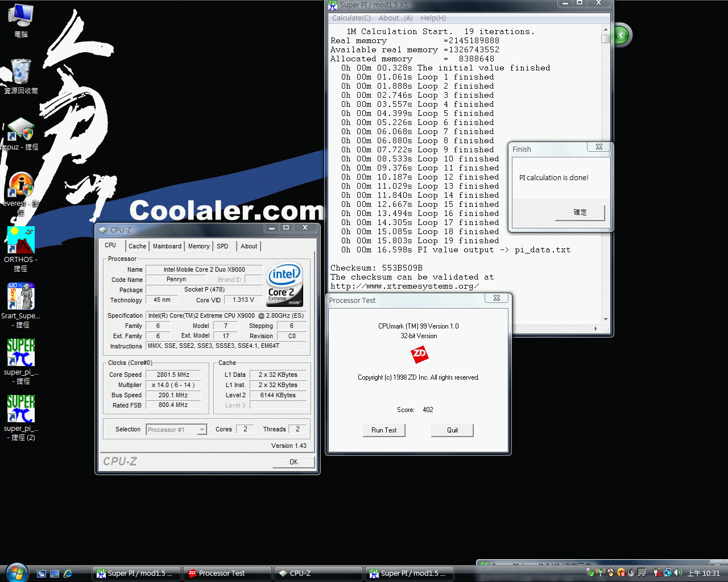Switch to the Mainboard tab in CPU-Z
This screenshot has width=728, height=582.
[x=167, y=246]
